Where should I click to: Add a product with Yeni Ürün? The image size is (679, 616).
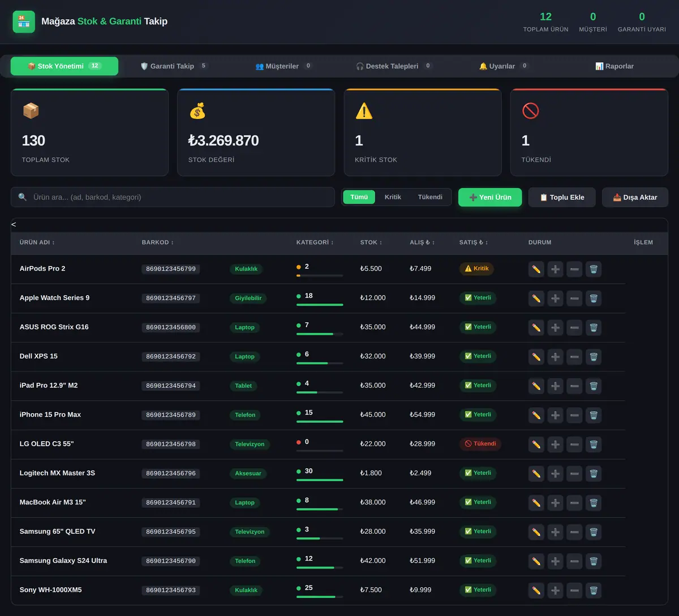(x=490, y=197)
